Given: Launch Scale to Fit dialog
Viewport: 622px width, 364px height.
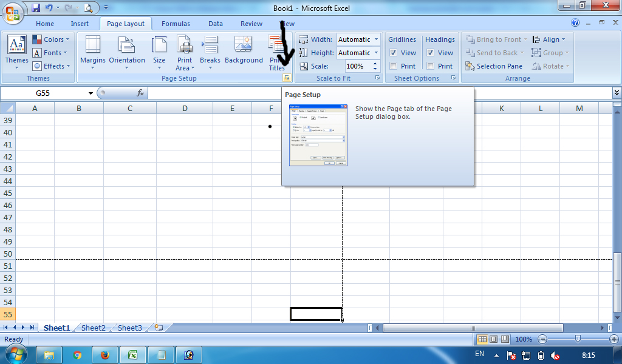Looking at the screenshot, I should [378, 78].
